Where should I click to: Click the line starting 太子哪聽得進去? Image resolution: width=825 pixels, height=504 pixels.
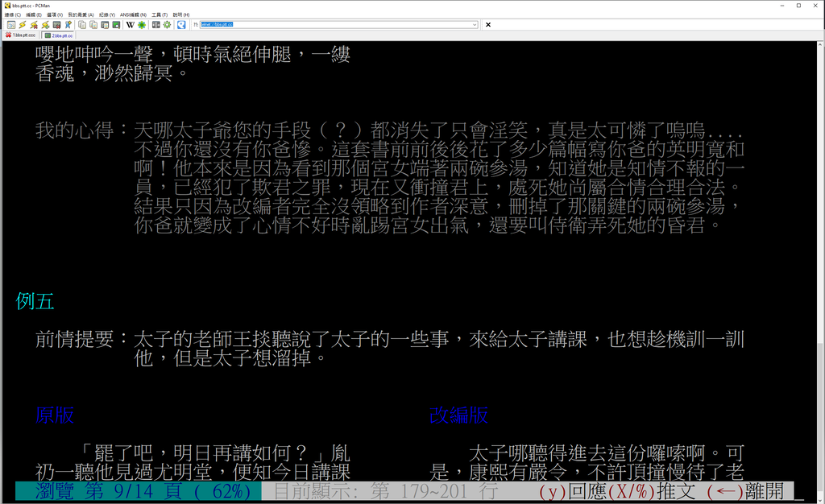(x=606, y=453)
